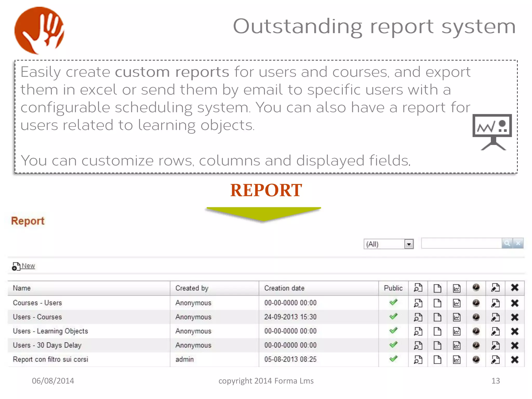Select the Users - 30 Days Delay name
This screenshot has width=532, height=399.
coord(47,345)
